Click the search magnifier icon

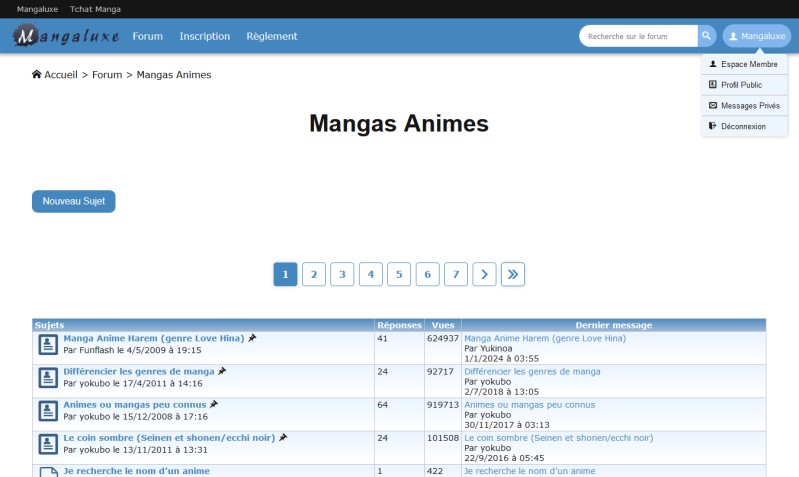coord(706,36)
